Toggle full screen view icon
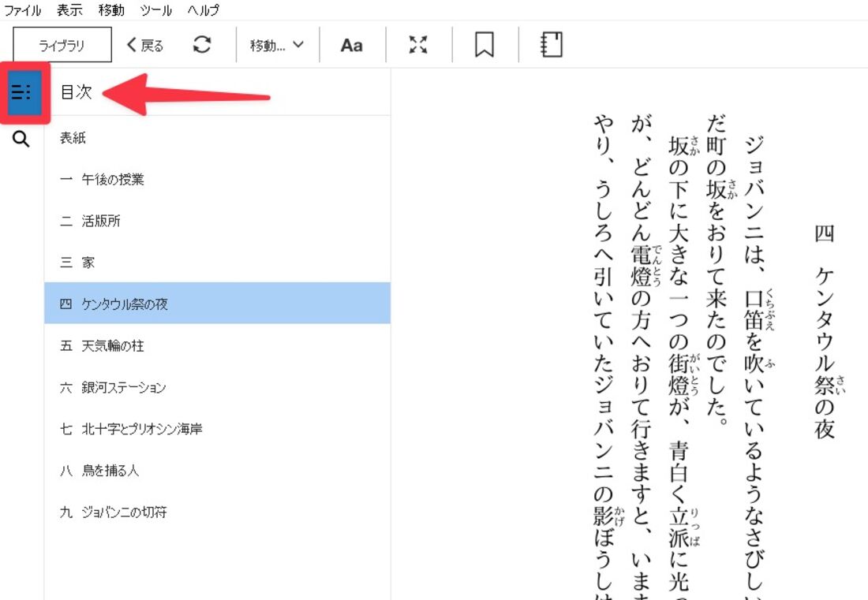This screenshot has height=600, width=868. (x=418, y=45)
